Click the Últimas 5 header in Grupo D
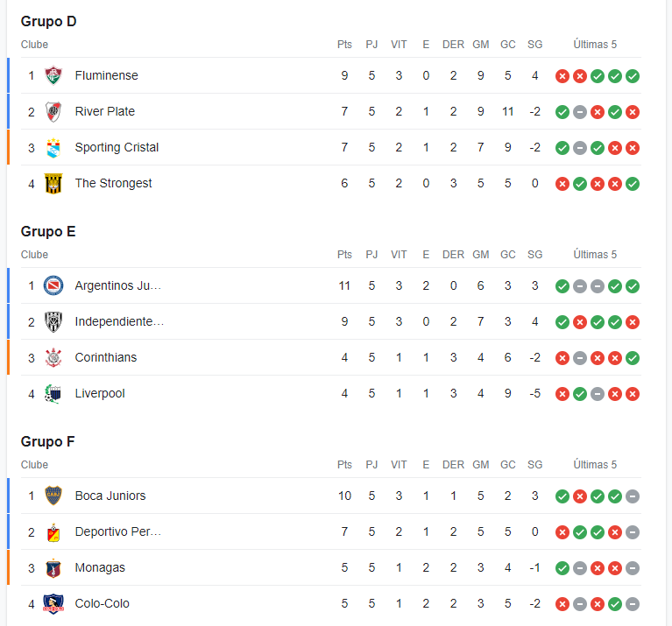Viewport: 672px width, 626px height. click(595, 44)
